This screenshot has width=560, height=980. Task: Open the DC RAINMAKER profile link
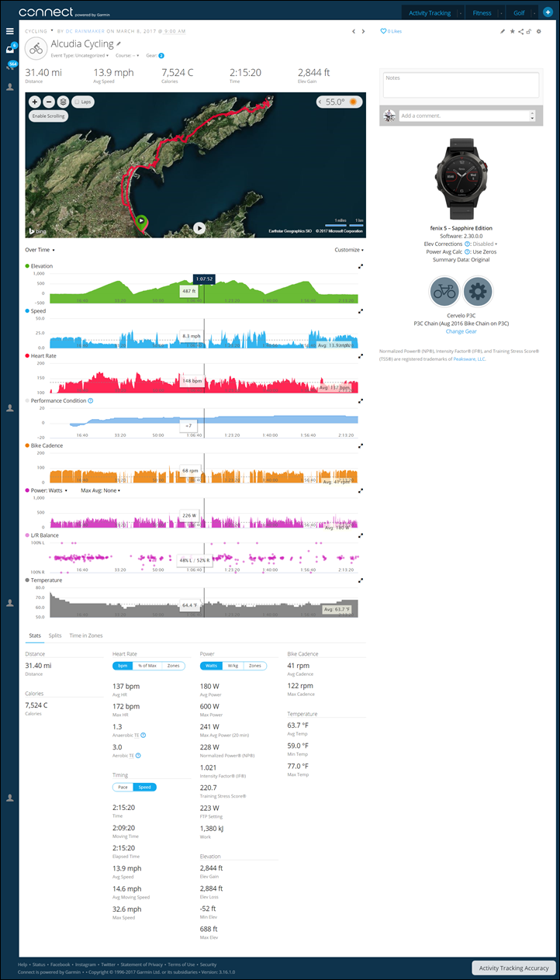pos(84,31)
